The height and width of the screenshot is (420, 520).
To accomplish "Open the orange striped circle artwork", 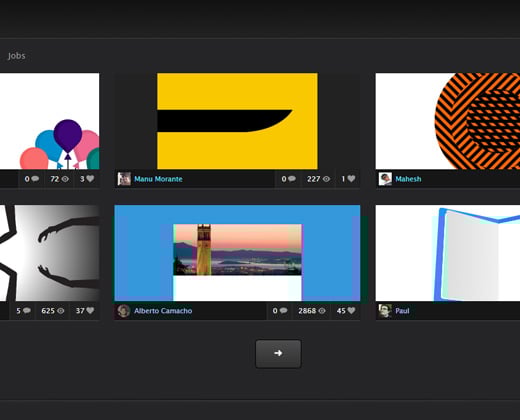I will point(448,121).
